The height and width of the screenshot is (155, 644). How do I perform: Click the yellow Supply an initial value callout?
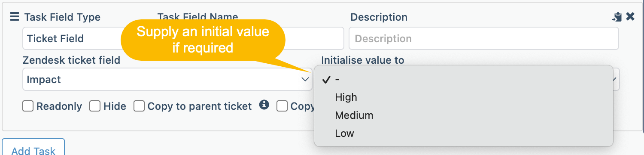pos(203,39)
